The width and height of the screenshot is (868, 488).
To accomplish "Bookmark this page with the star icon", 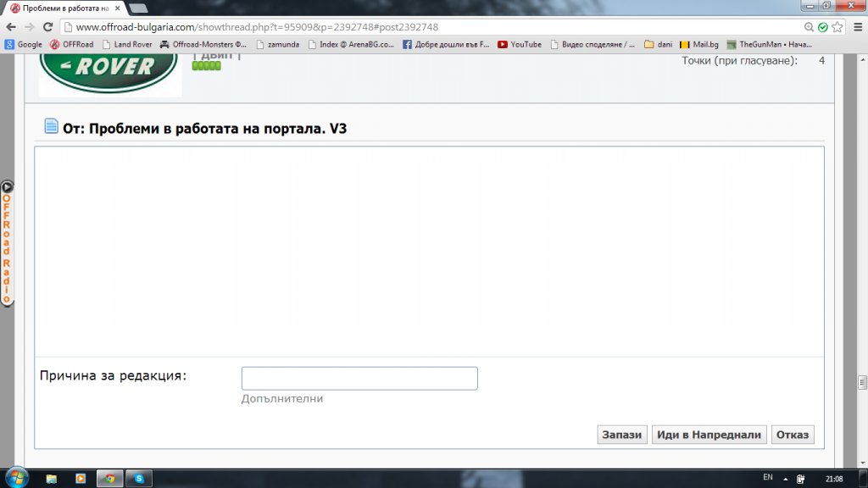I will coord(837,27).
